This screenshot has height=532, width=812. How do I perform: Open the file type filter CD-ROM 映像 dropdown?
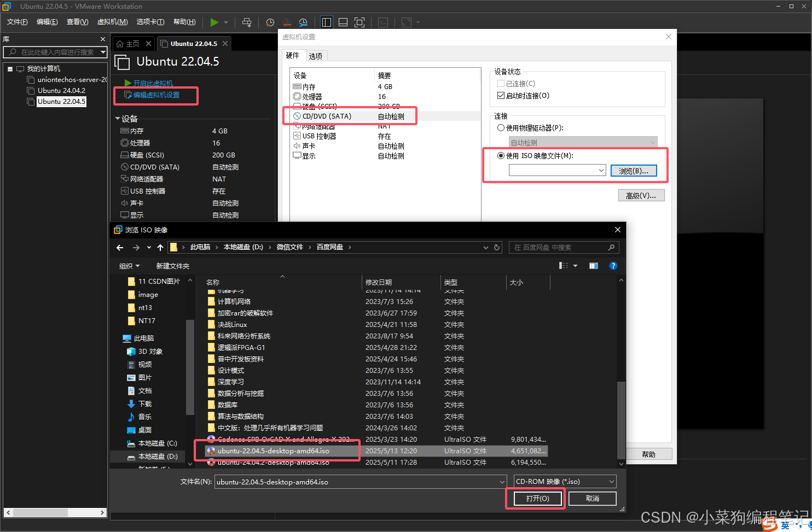click(565, 482)
